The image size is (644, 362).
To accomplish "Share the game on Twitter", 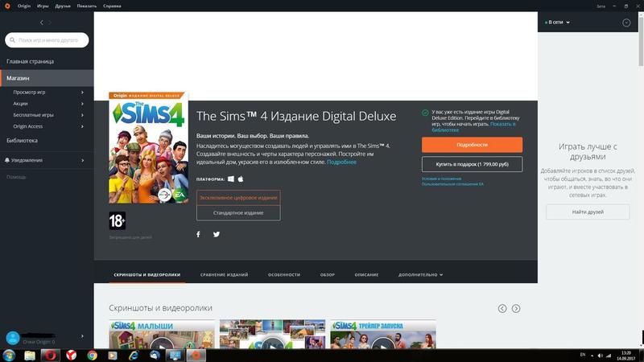I will point(217,234).
